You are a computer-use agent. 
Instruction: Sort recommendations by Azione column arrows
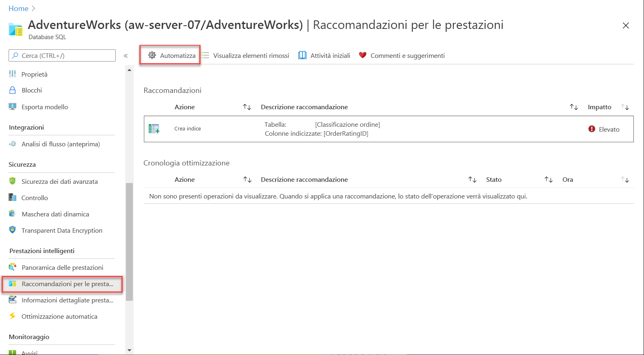click(247, 107)
